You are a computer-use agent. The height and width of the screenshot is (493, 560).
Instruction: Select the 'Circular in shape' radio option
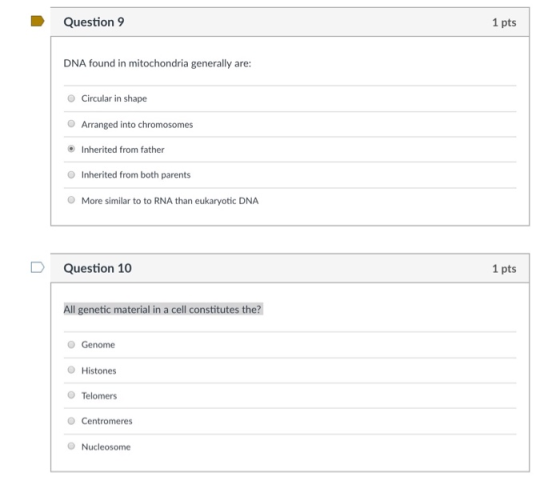coord(71,98)
